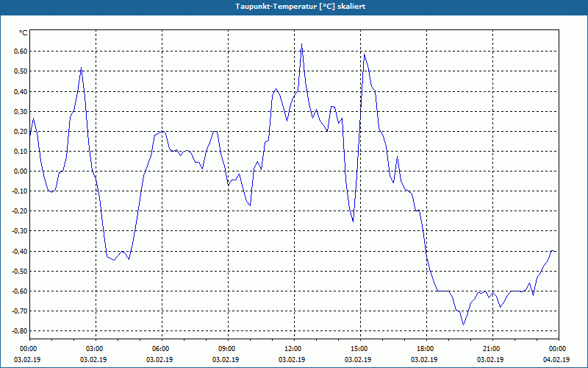Click the 09:00 time axis label

(229, 349)
